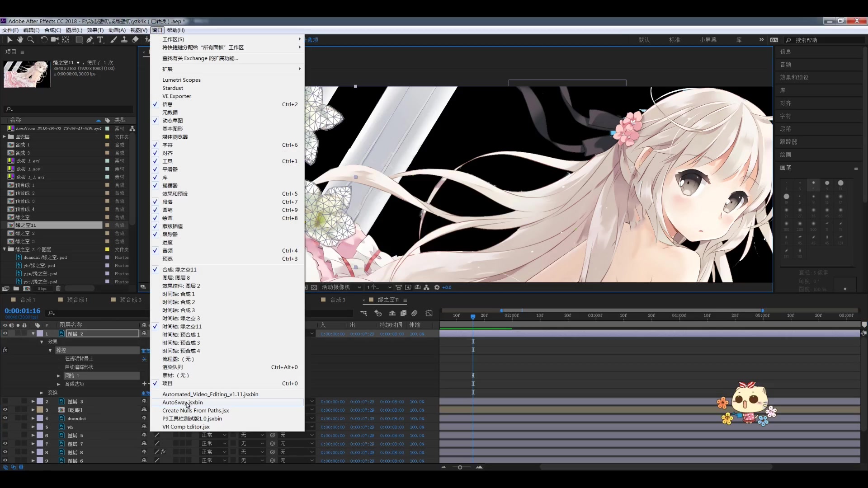Select the Eraser tool
Viewport: 868px width, 488px height.
coord(135,40)
